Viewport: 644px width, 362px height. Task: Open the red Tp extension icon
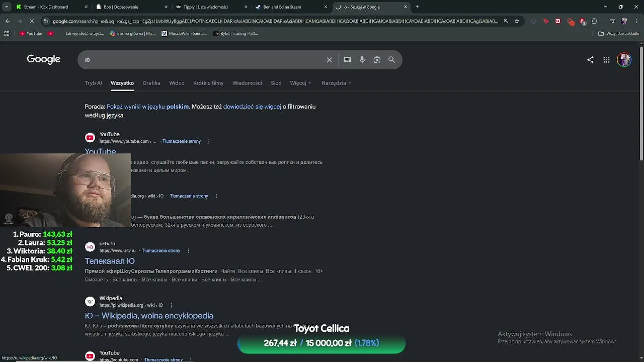point(546,21)
